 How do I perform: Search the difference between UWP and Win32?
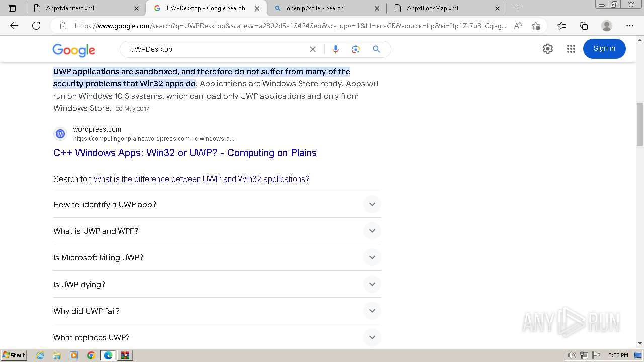point(201,179)
